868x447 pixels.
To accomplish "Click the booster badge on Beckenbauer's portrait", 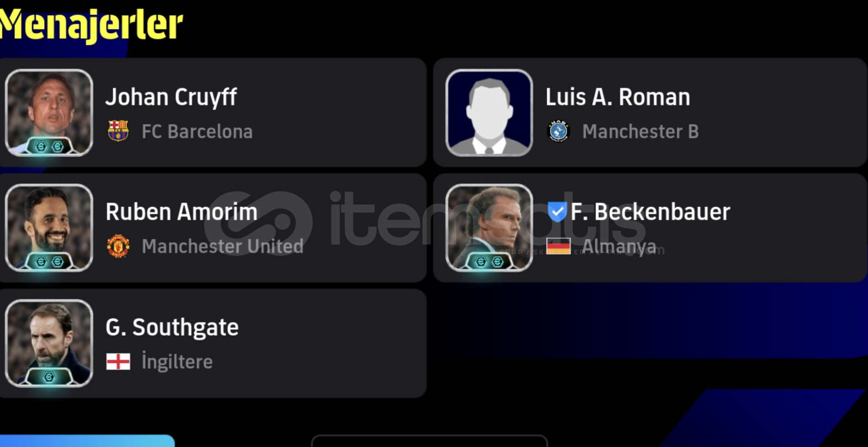I will (x=489, y=262).
